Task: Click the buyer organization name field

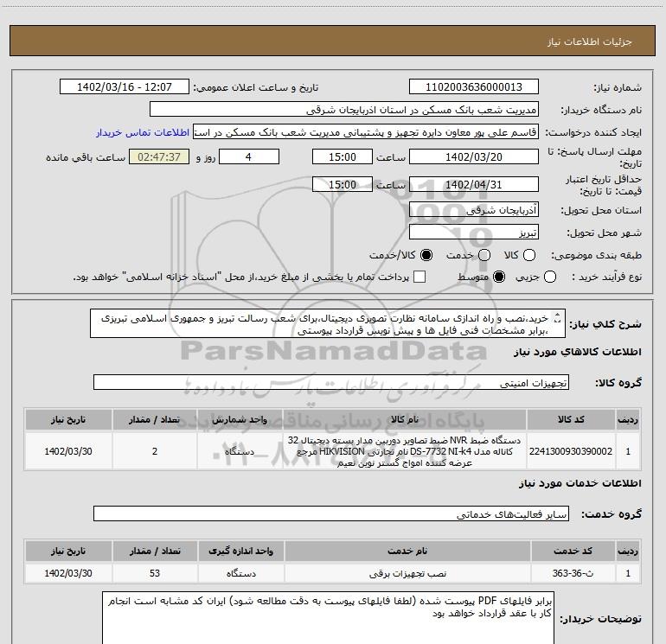Action: click(344, 110)
